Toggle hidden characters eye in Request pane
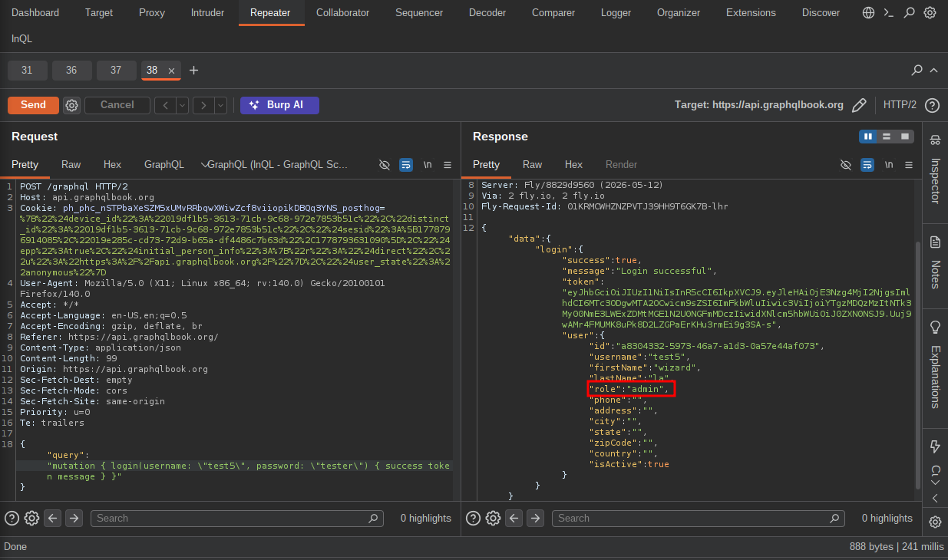This screenshot has width=948, height=560. click(x=385, y=165)
